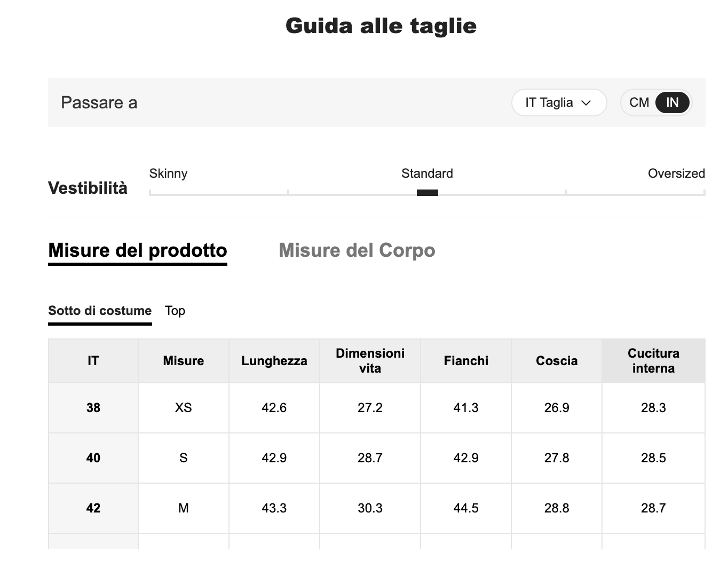
Task: Open the Misure del Corpo tab
Action: click(357, 250)
